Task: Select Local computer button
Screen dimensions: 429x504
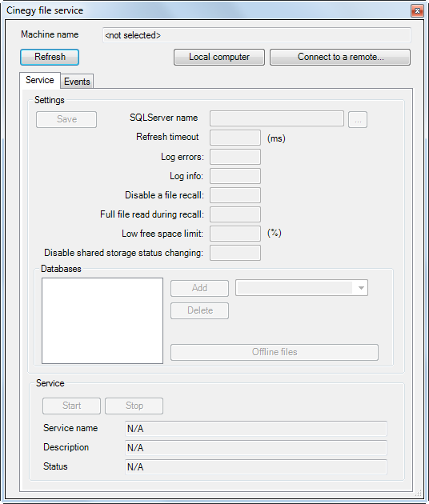Action: coord(219,58)
